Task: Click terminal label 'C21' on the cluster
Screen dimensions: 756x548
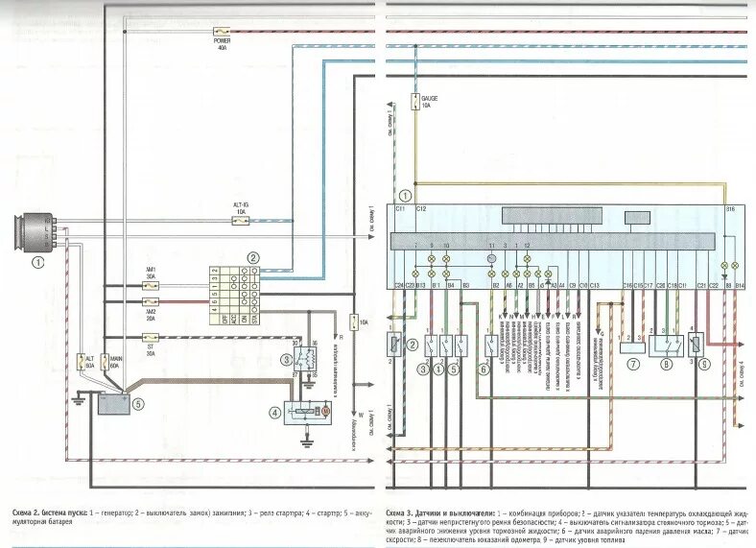Action: pyautogui.click(x=701, y=286)
